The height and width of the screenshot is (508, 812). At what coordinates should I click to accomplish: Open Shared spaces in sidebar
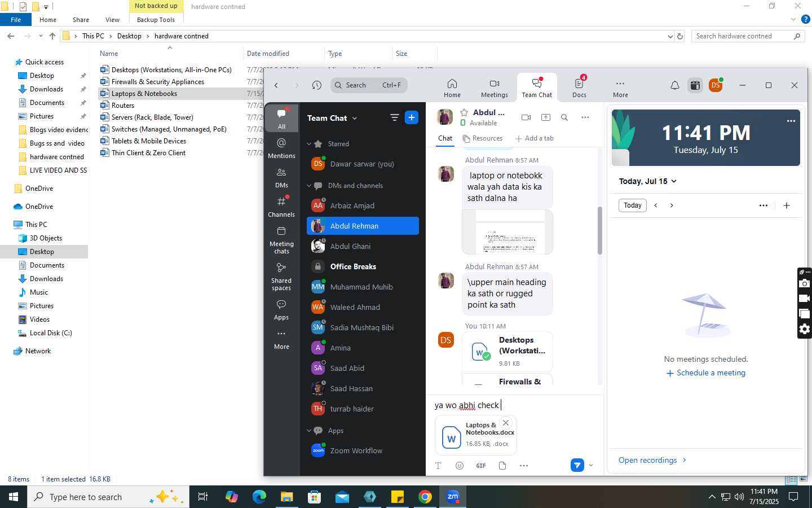click(x=281, y=277)
